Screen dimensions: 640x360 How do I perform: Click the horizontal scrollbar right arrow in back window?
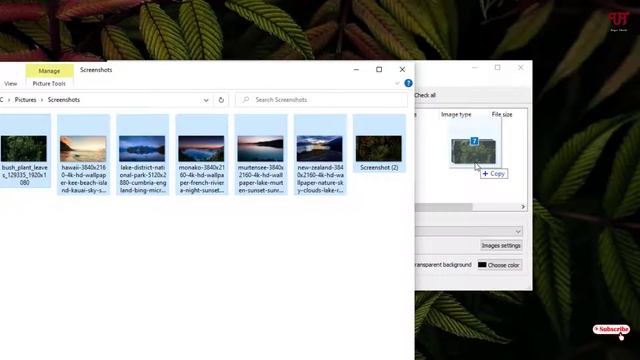click(x=523, y=207)
